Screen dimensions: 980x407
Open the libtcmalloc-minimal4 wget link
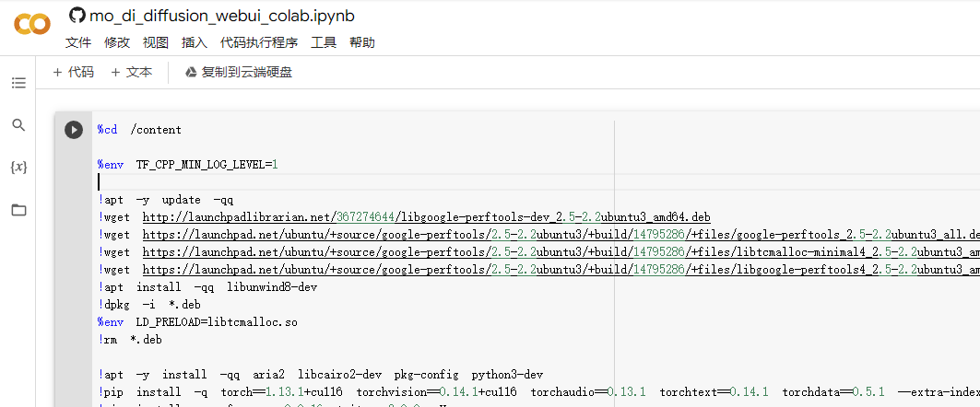click(x=561, y=252)
